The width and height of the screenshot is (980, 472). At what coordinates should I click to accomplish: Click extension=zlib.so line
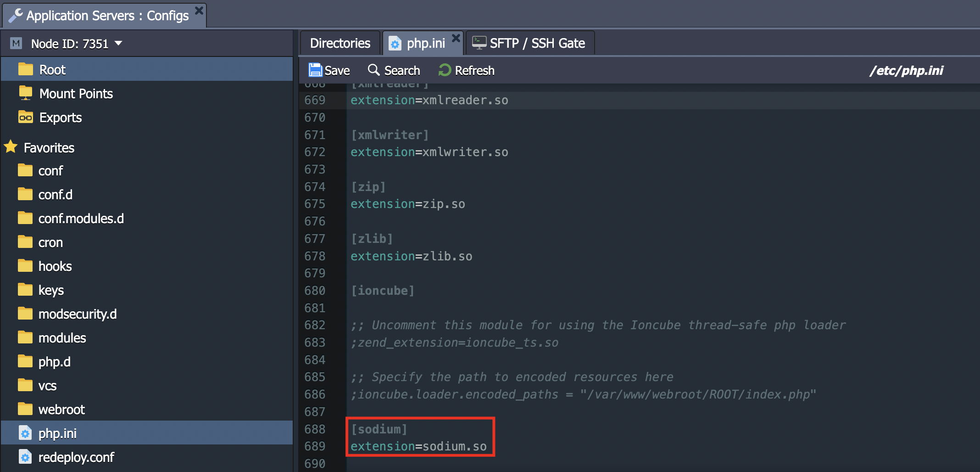(x=411, y=256)
